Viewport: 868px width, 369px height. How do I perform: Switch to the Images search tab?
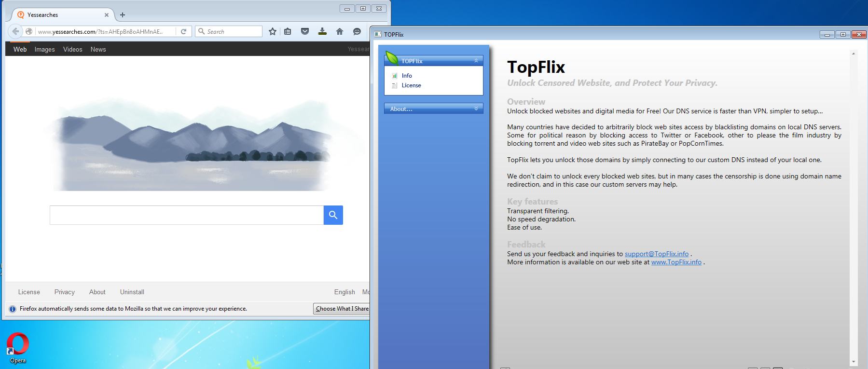pyautogui.click(x=45, y=49)
